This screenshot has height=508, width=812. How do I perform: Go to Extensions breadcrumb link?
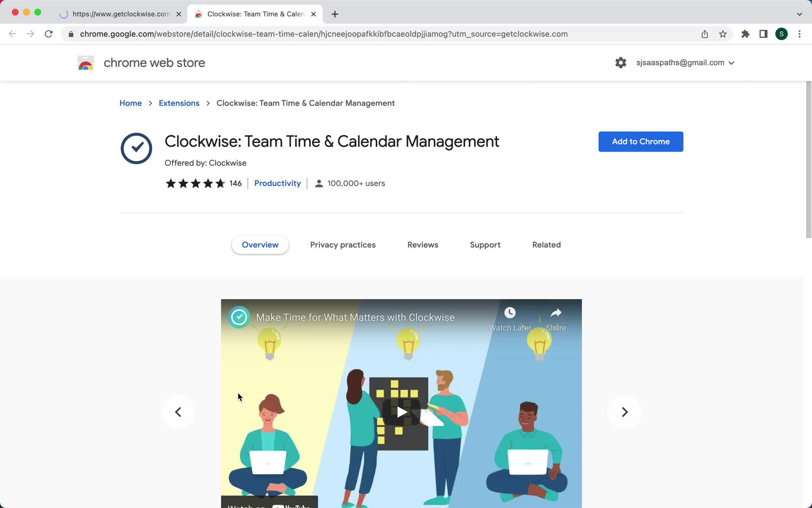pyautogui.click(x=179, y=103)
